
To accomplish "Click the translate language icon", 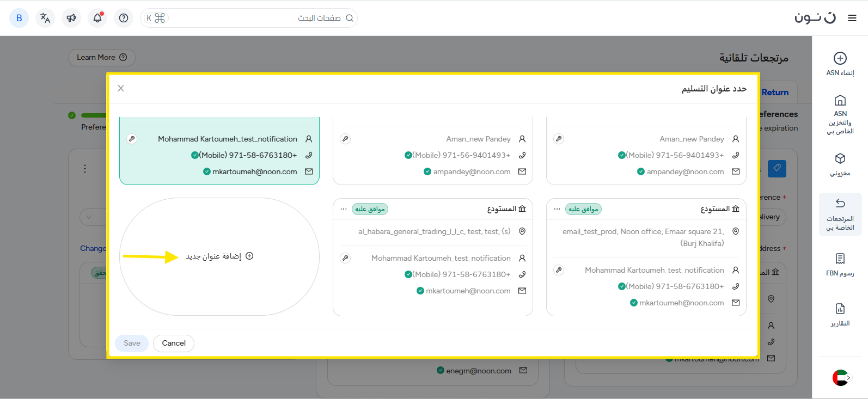I will pos(45,18).
